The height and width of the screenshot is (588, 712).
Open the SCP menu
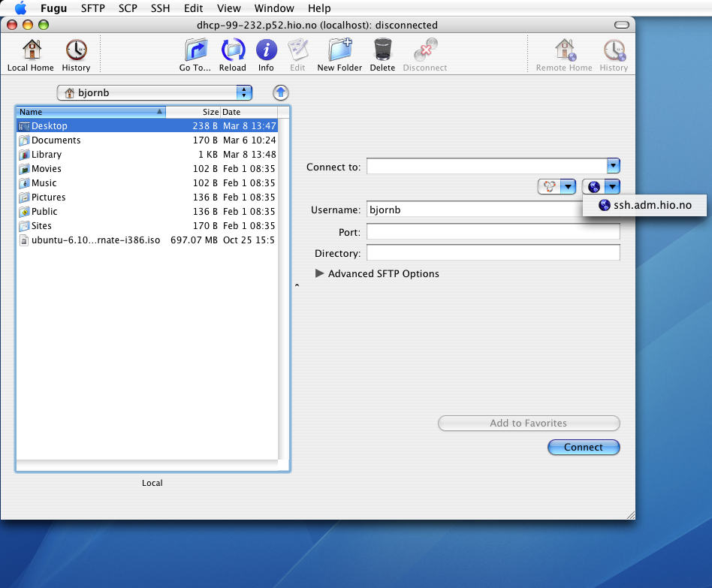[128, 8]
